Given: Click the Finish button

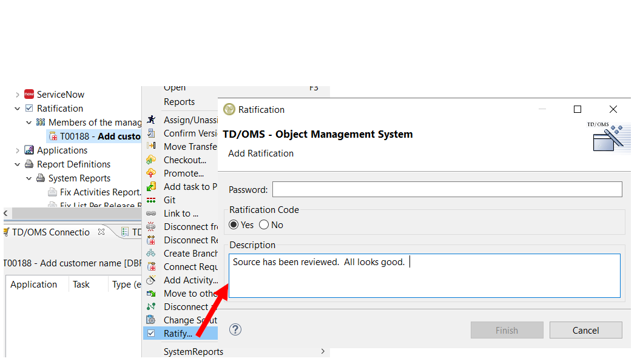Looking at the screenshot, I should (x=507, y=330).
